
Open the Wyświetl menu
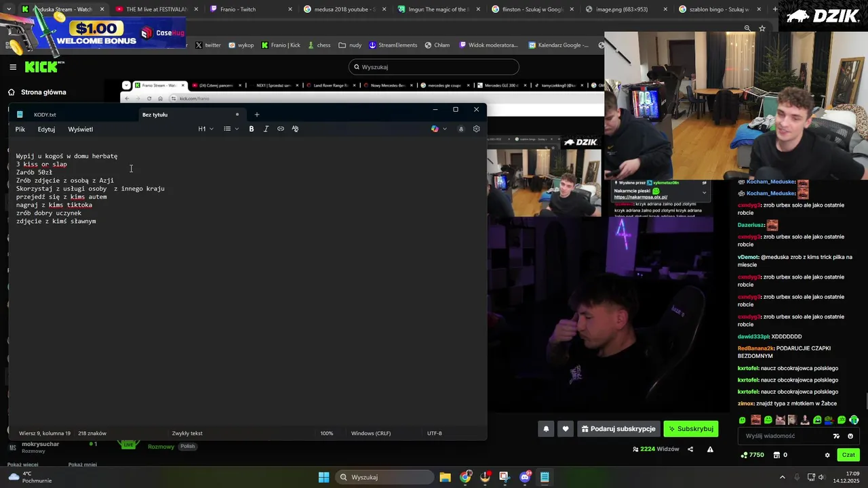point(80,129)
